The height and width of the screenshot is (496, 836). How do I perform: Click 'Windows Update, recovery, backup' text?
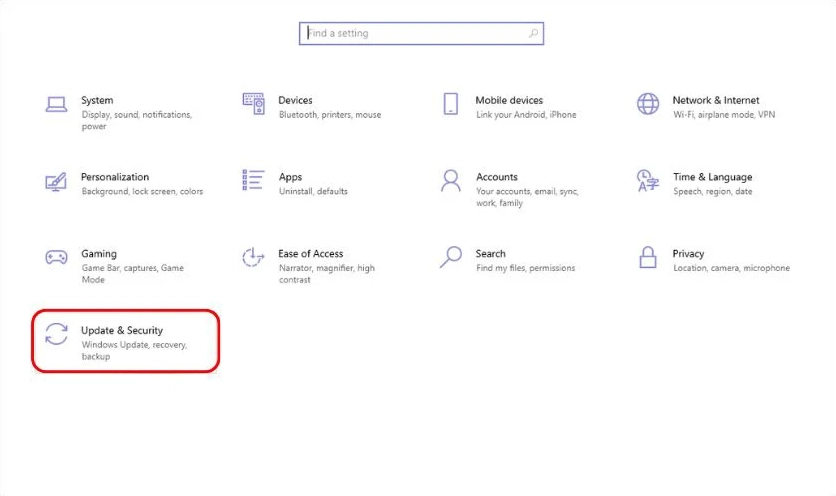[134, 350]
